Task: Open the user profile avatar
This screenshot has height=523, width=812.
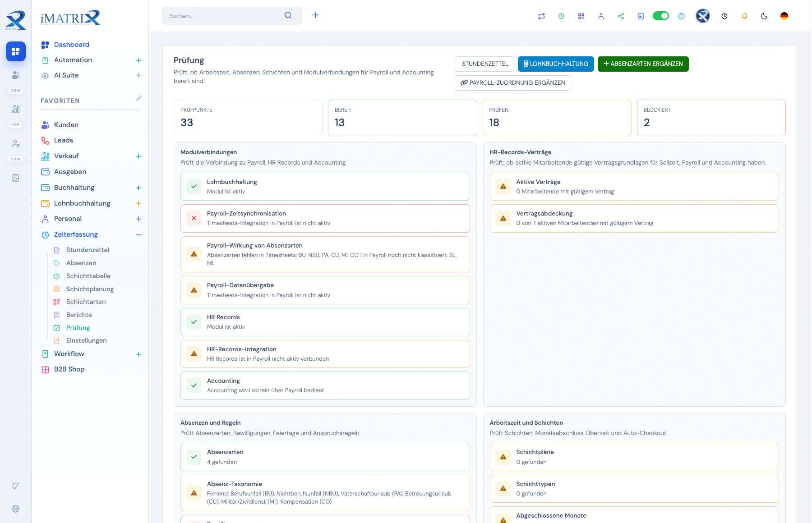Action: pyautogui.click(x=703, y=16)
